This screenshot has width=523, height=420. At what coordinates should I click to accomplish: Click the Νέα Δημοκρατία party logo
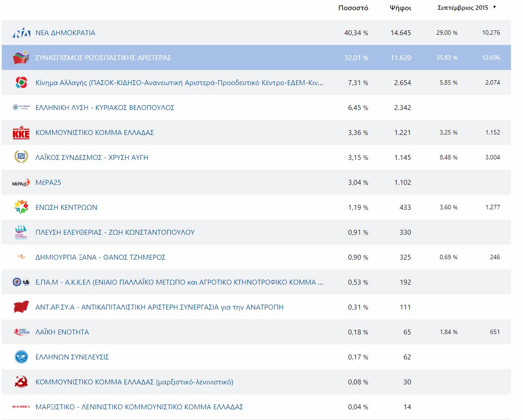pos(21,33)
